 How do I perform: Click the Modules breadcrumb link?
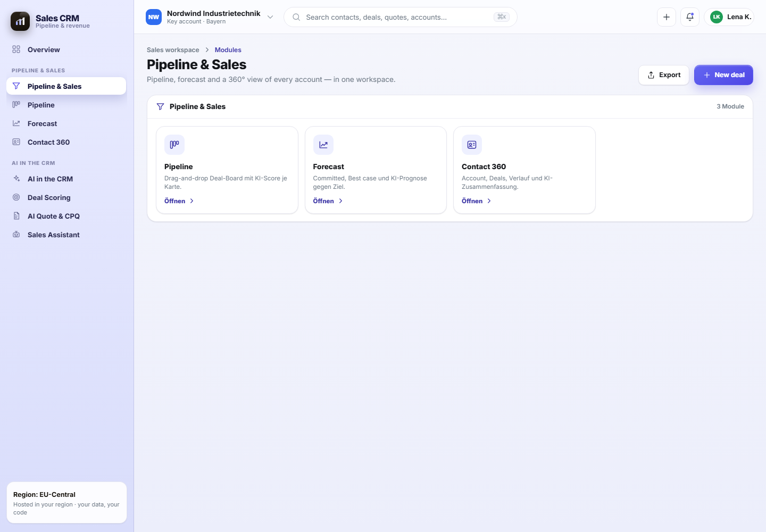(x=228, y=50)
